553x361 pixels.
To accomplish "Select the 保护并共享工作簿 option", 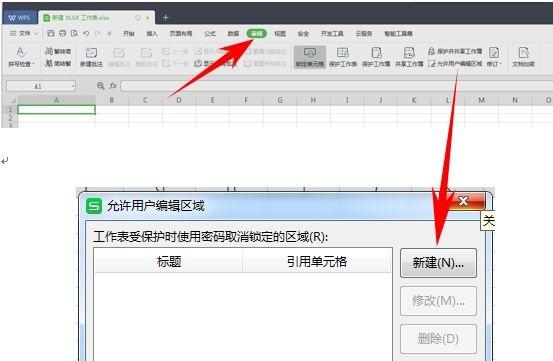I will pos(455,51).
